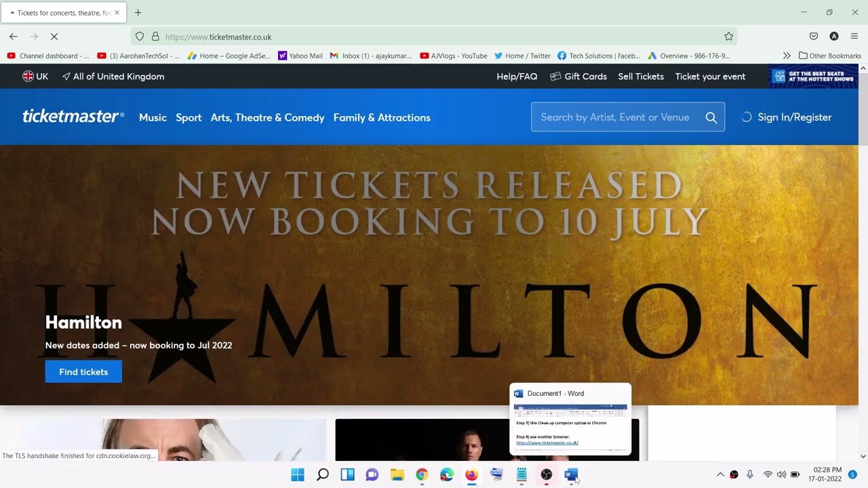Open the AJVlogs - YouTube bookmark
Image resolution: width=868 pixels, height=488 pixels.
454,56
